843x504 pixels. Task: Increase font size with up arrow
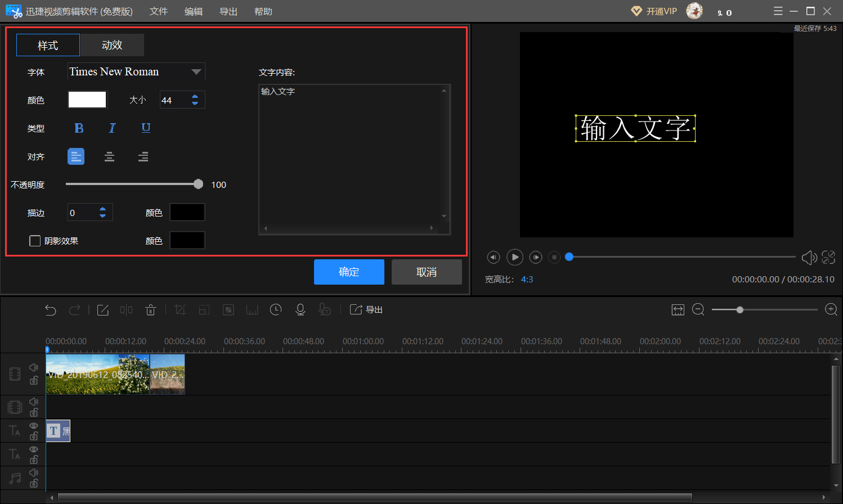point(195,96)
